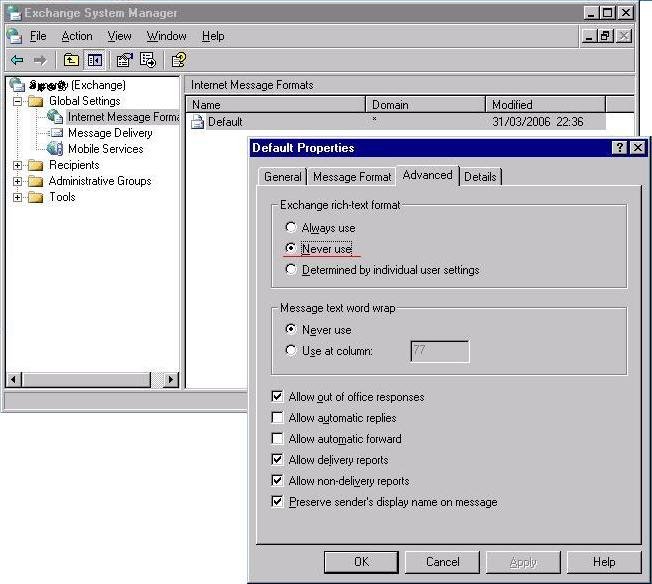
Task: Click the Help toolbar icon
Action: click(178, 60)
